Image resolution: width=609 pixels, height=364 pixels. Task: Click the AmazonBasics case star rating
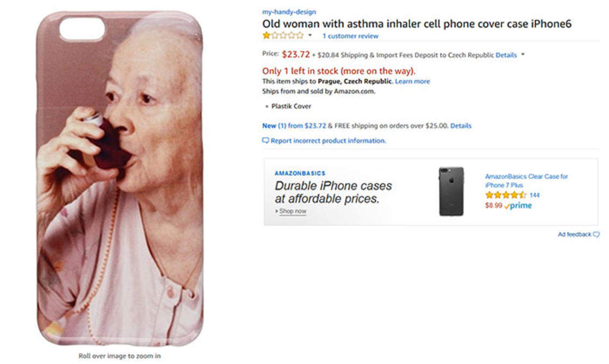pyautogui.click(x=506, y=195)
